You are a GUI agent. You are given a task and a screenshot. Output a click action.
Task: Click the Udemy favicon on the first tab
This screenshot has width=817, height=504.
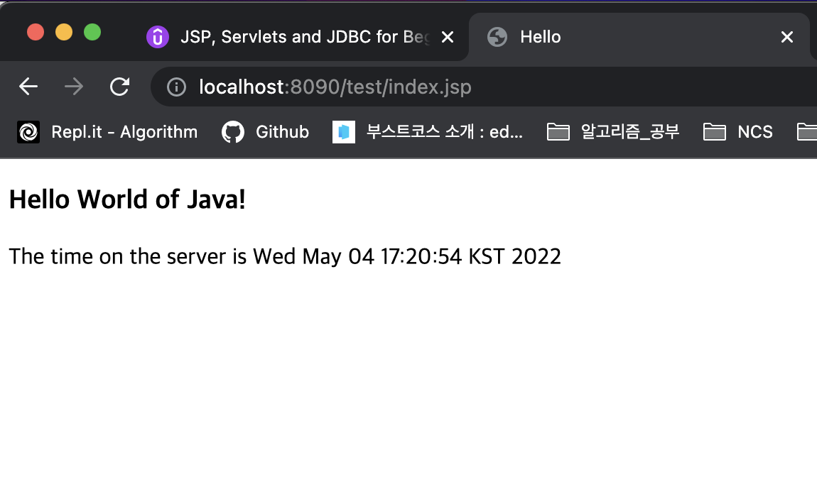tap(157, 36)
